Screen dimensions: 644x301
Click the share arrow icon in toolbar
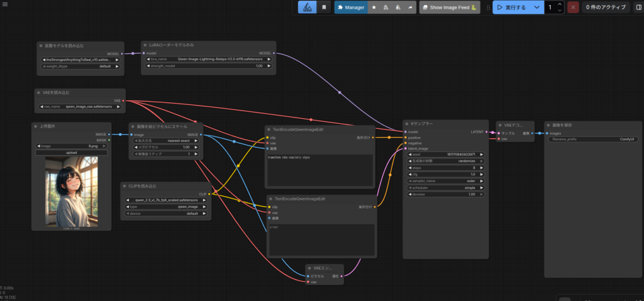(x=409, y=8)
